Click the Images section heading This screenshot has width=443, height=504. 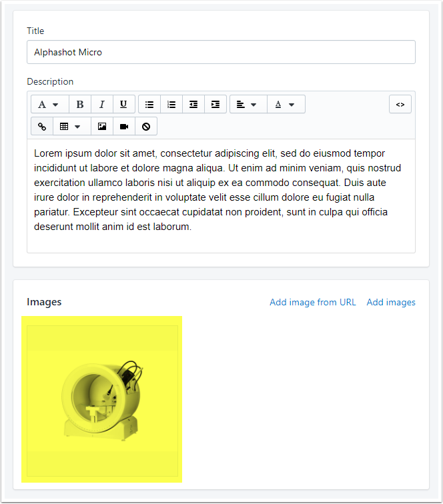tap(44, 302)
